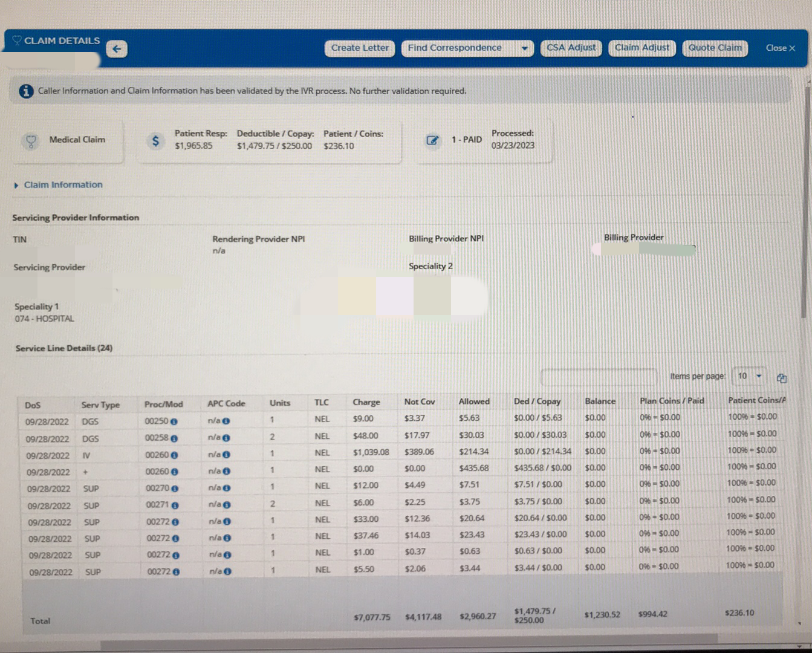812x653 pixels.
Task: Open APC n/a info icon in $1.00 charge row
Action: click(x=227, y=554)
